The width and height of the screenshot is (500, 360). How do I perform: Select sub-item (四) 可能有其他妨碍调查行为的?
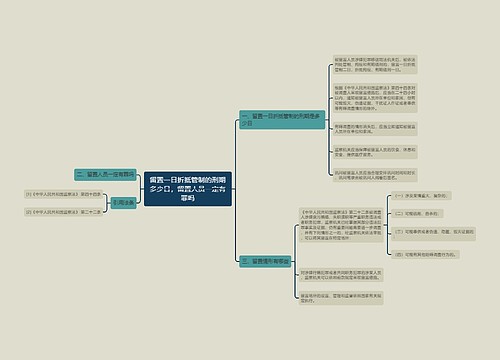pyautogui.click(x=426, y=254)
